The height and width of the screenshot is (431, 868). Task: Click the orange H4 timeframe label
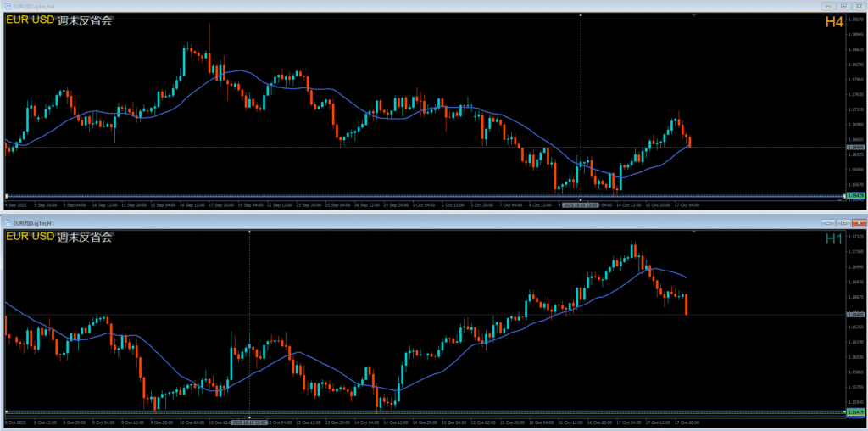[833, 23]
